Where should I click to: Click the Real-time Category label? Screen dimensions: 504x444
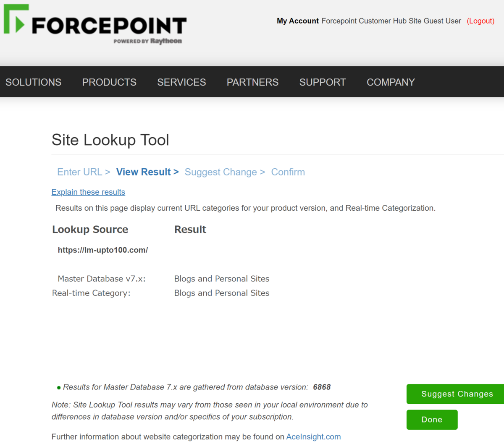click(91, 293)
